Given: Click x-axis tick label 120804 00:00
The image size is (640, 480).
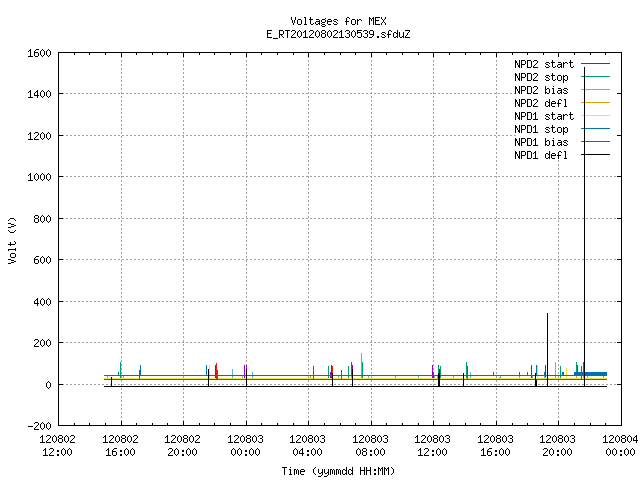Looking at the screenshot, I should point(620,446).
